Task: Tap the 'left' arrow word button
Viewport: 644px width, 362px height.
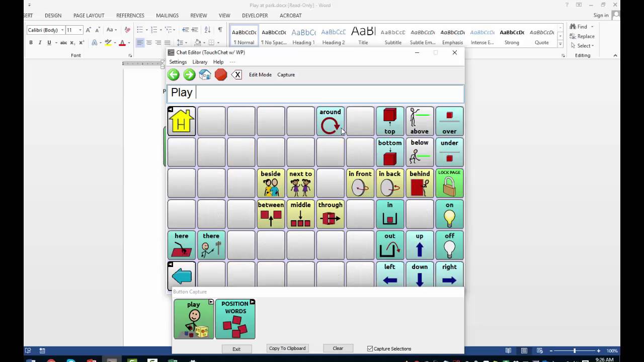Action: pos(390,275)
